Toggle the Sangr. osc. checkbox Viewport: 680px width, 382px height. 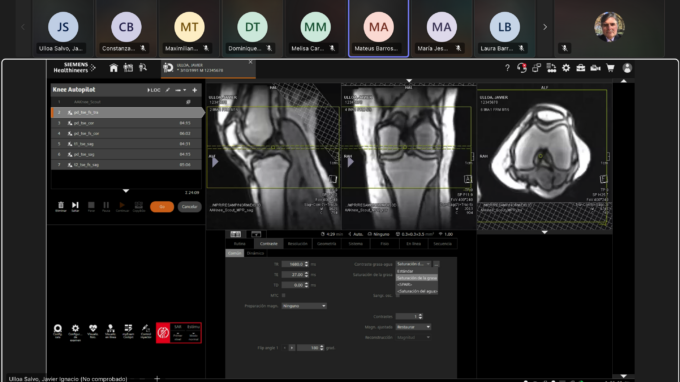pos(398,295)
